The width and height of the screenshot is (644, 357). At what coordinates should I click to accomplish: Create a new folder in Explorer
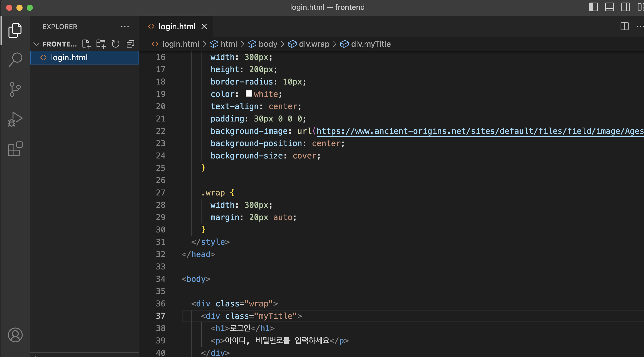pos(101,44)
